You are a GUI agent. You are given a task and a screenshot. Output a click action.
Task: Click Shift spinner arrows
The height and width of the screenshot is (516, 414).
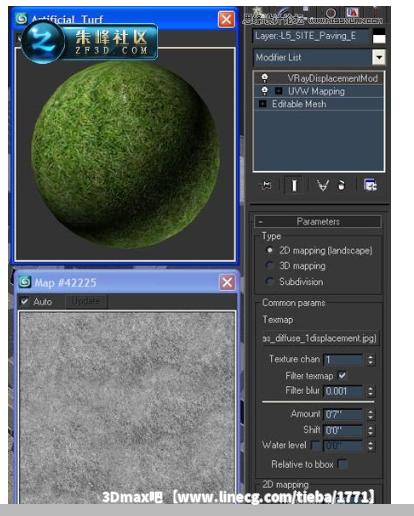pyautogui.click(x=370, y=430)
